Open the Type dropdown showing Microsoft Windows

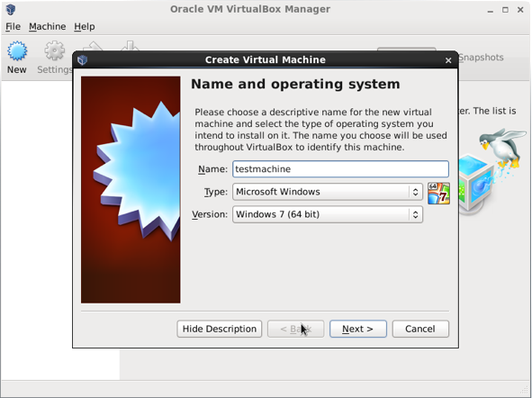point(328,192)
